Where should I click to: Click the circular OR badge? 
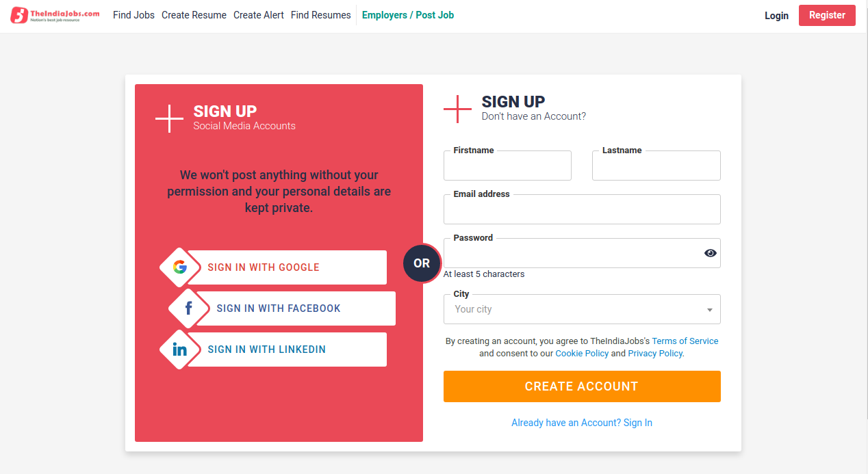tap(422, 263)
